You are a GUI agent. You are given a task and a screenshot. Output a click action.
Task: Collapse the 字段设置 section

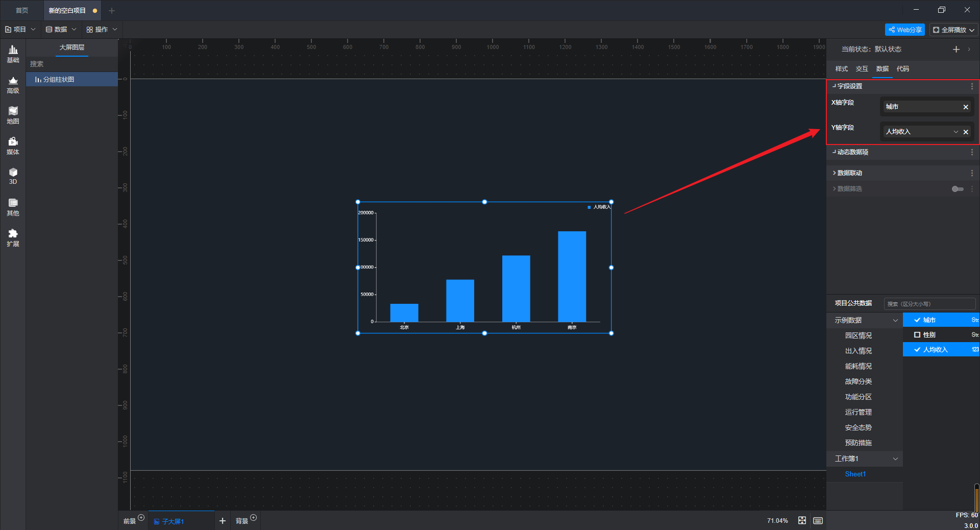click(834, 86)
